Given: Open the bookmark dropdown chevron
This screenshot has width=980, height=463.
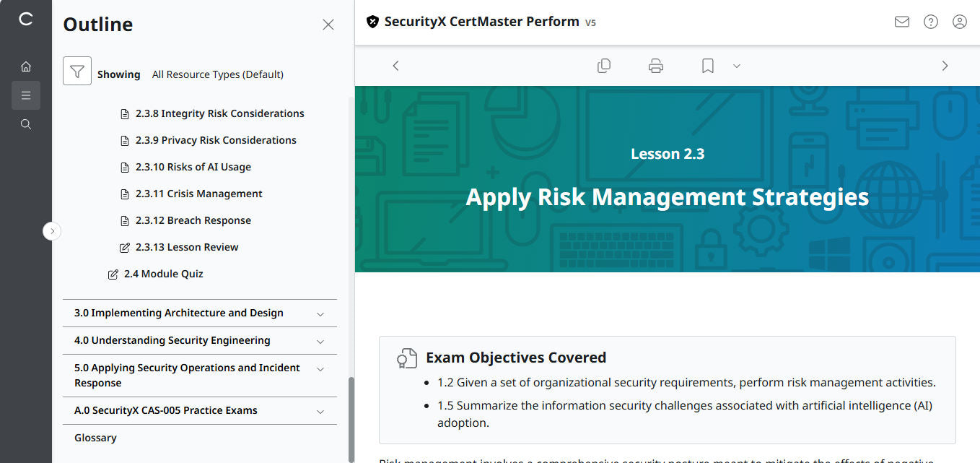Looking at the screenshot, I should click(x=736, y=65).
